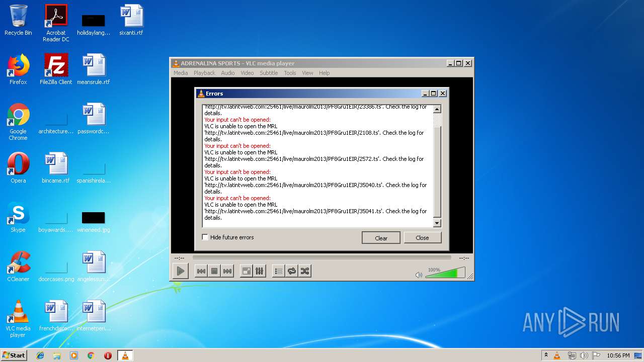Viewport: 644px width, 362px height.
Task: Adjust the VLC volume slider
Action: click(x=445, y=274)
